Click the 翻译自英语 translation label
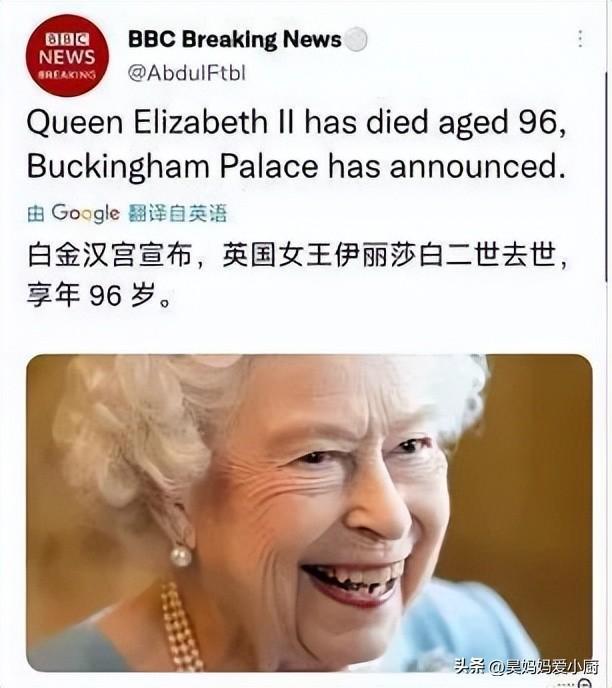 click(x=177, y=214)
